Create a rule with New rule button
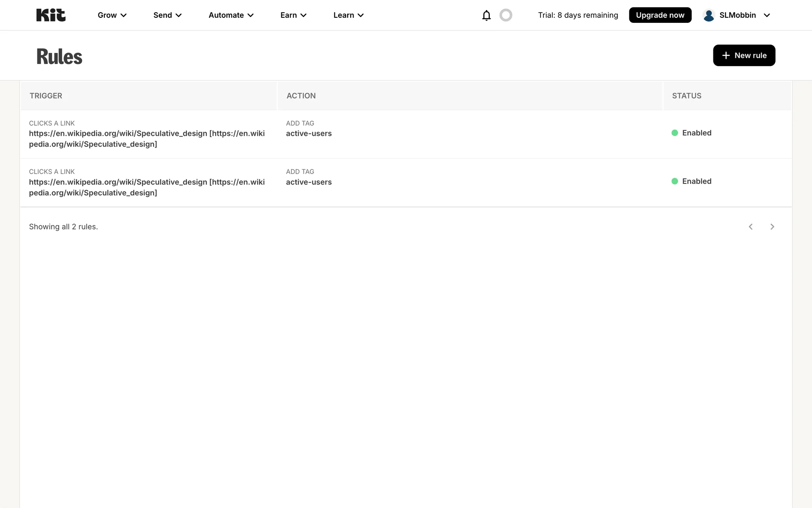Image resolution: width=812 pixels, height=508 pixels. 744,55
